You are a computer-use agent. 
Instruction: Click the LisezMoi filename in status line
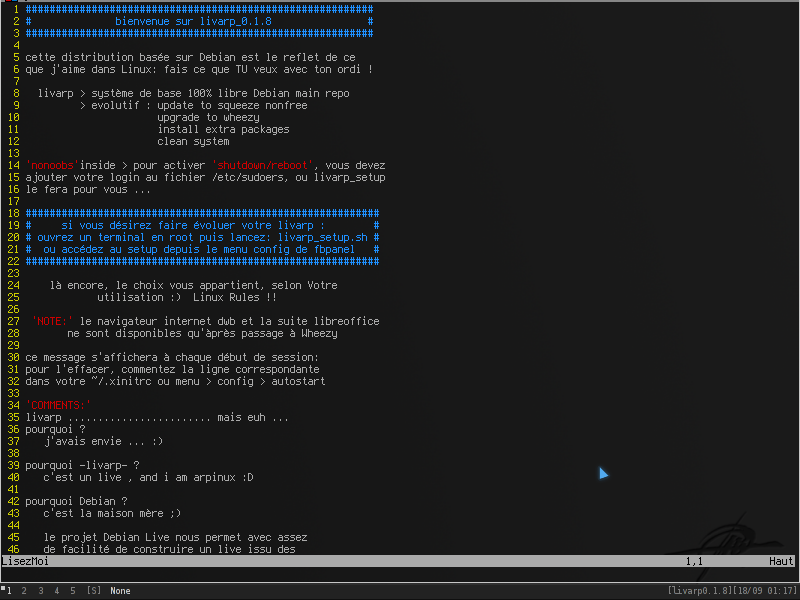tap(26, 561)
